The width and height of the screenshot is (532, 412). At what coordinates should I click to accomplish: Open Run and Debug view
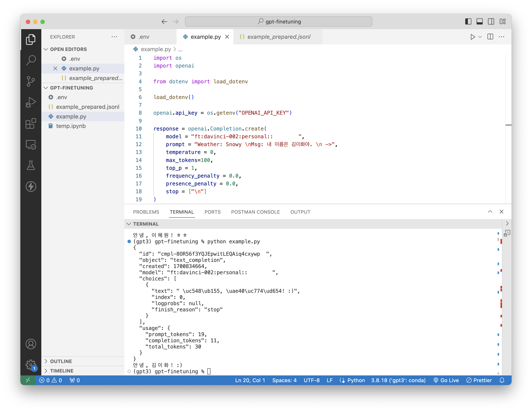point(31,102)
